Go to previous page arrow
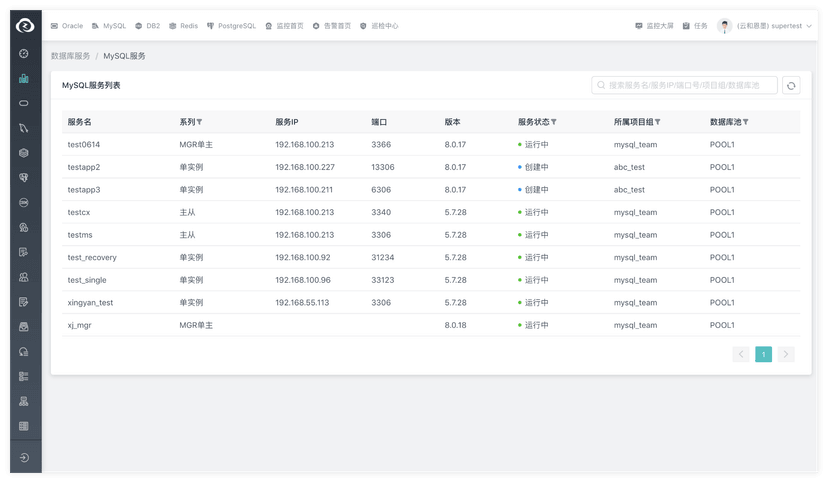 click(x=741, y=354)
